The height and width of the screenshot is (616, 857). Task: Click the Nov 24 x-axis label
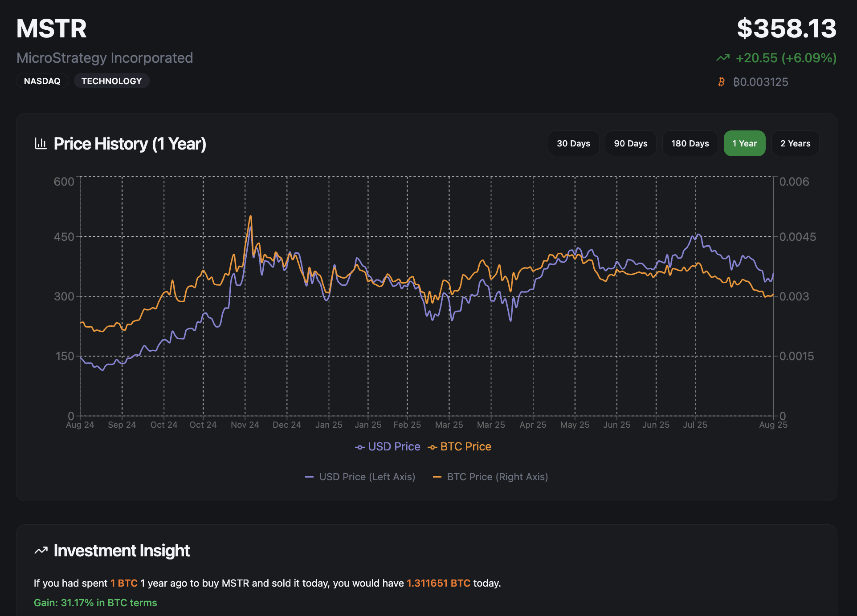click(245, 425)
